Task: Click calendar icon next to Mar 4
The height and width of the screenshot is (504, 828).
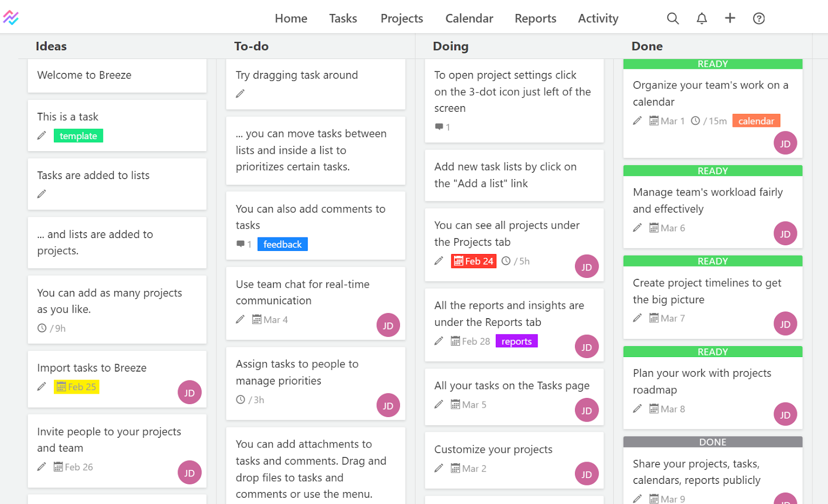Action: (257, 319)
